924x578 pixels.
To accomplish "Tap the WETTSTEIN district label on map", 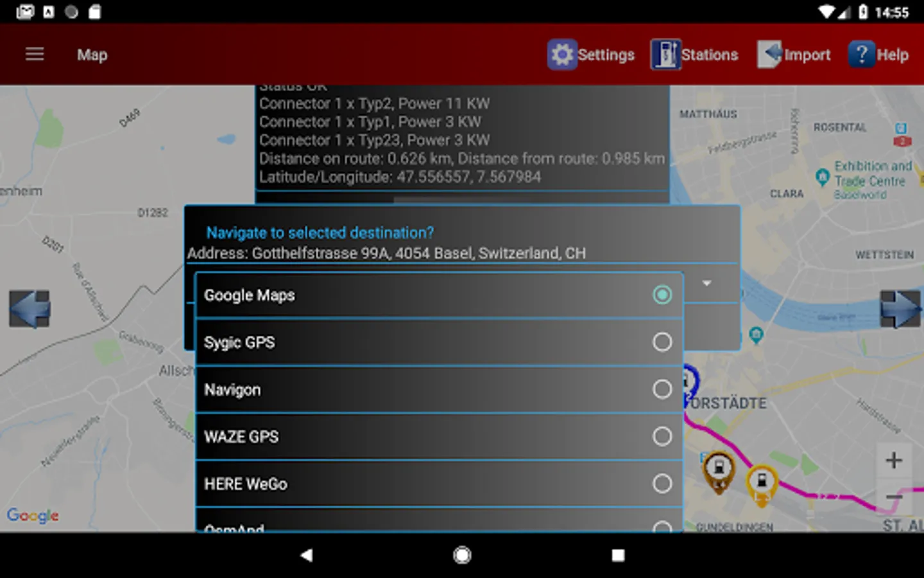I will point(884,255).
